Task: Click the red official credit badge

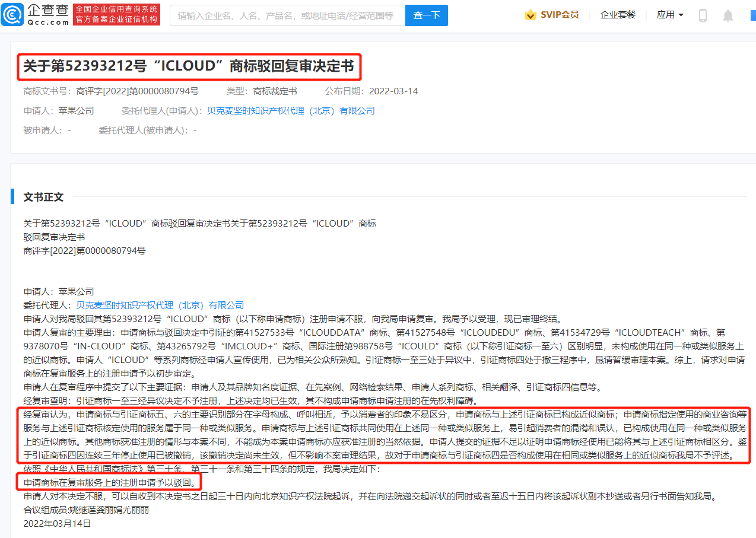Action: (x=116, y=15)
